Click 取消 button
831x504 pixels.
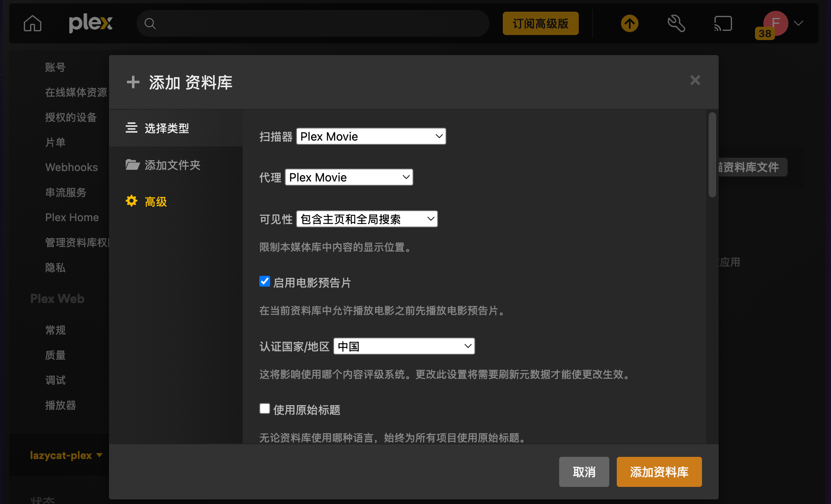[584, 472]
